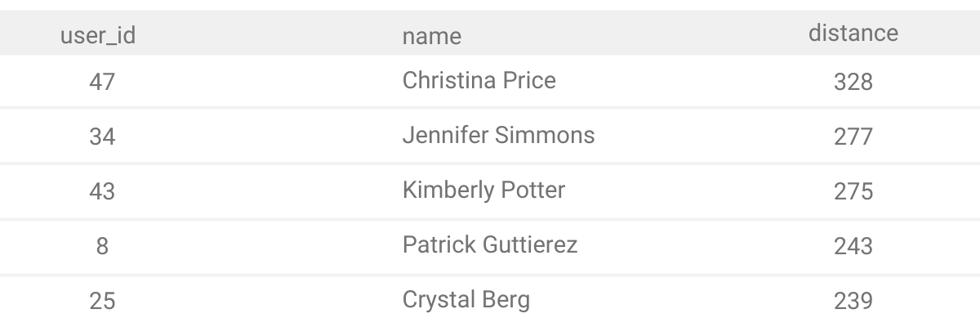
Task: Click the name column header
Action: (432, 36)
